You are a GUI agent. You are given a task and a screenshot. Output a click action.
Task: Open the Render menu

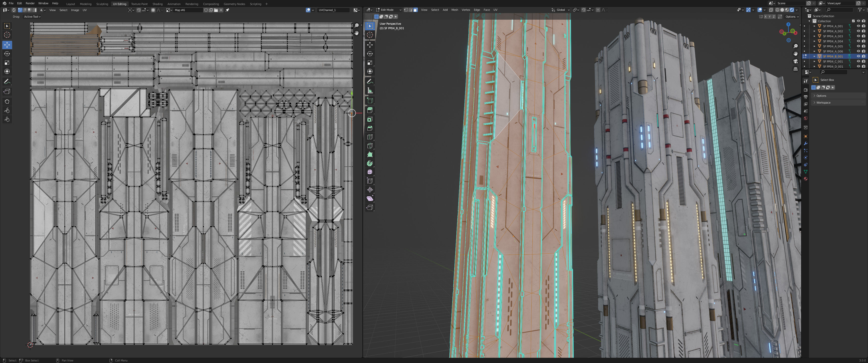(30, 3)
